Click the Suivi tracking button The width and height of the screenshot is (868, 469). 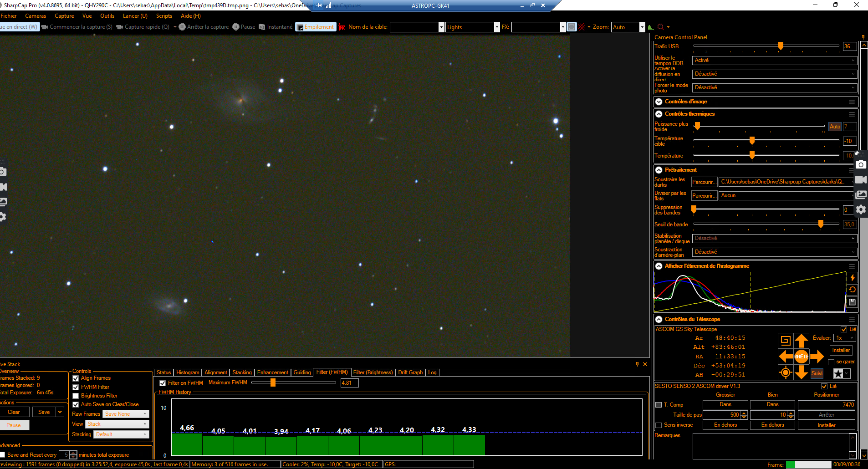(817, 373)
